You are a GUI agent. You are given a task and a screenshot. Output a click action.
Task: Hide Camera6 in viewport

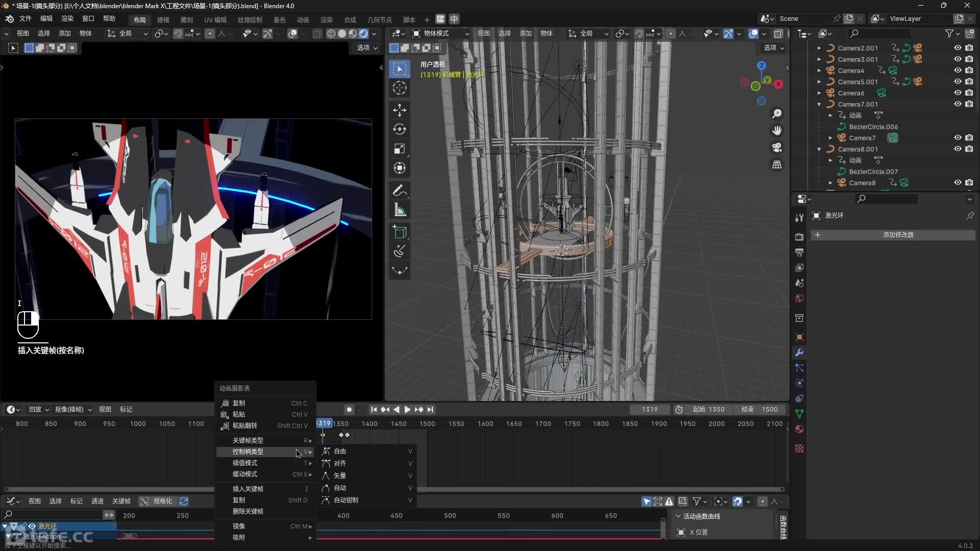click(958, 93)
